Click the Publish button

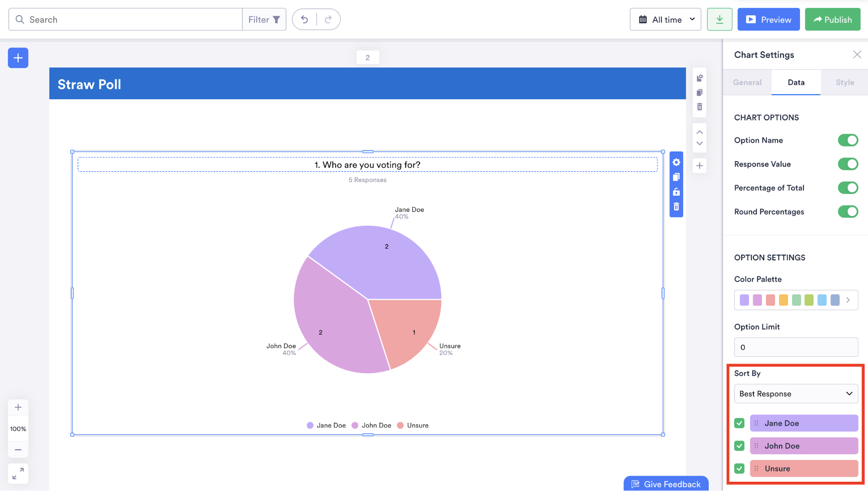click(832, 20)
